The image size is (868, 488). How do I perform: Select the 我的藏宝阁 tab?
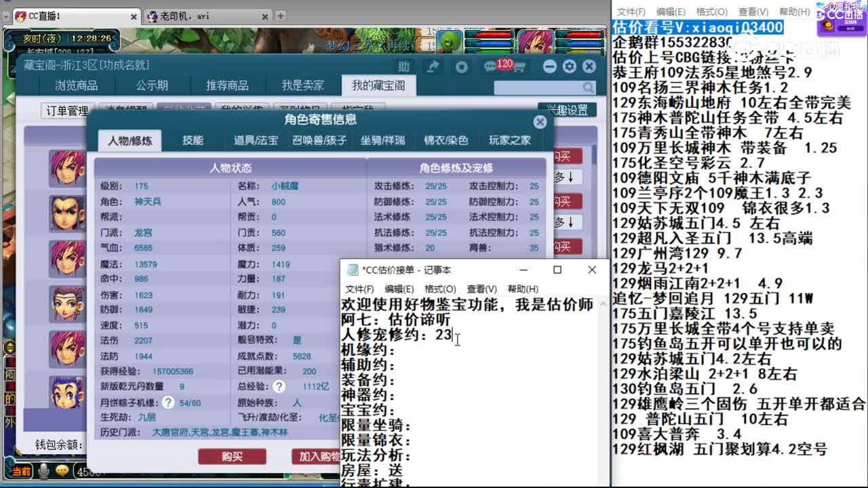coord(378,85)
